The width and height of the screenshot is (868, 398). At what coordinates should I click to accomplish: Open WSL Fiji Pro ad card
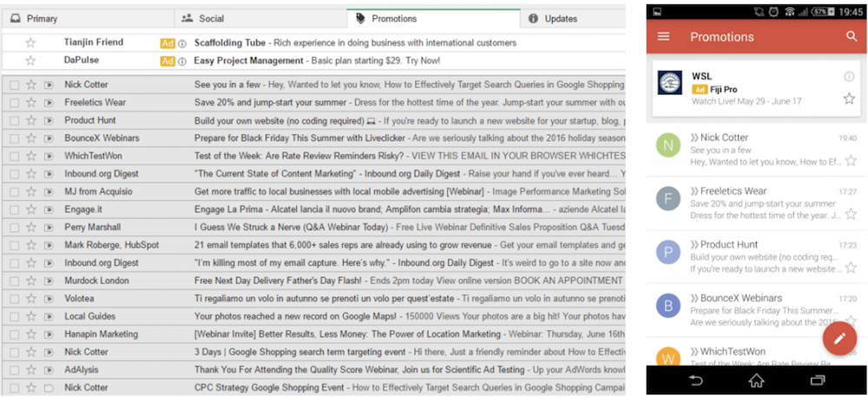point(756,88)
